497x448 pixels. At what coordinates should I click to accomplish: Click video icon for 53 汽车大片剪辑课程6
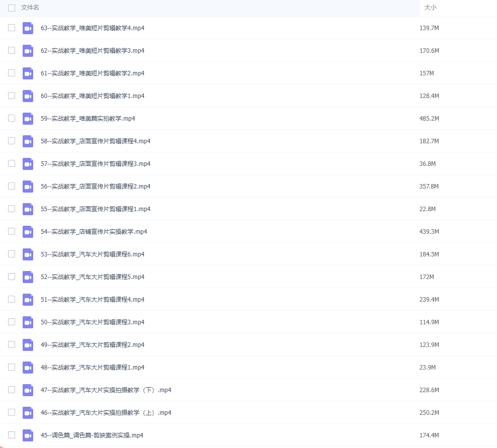point(28,254)
